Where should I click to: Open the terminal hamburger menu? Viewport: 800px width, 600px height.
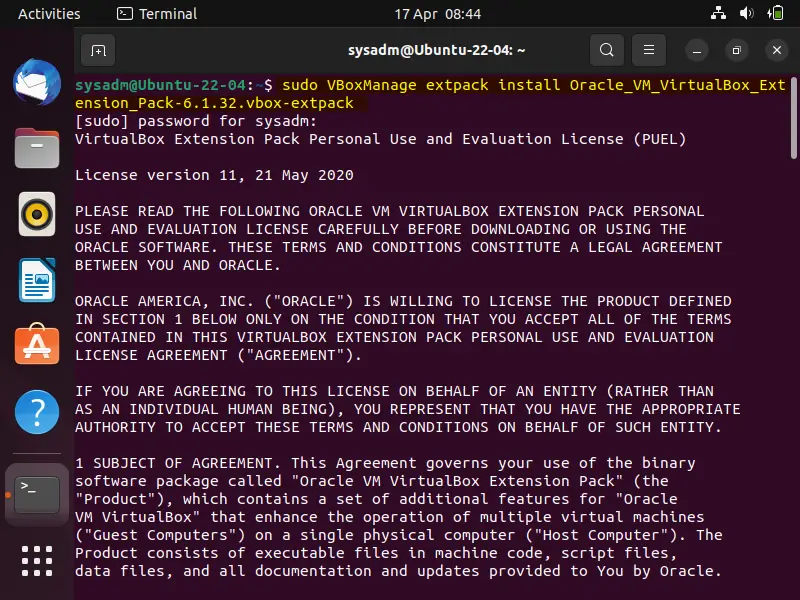point(648,50)
